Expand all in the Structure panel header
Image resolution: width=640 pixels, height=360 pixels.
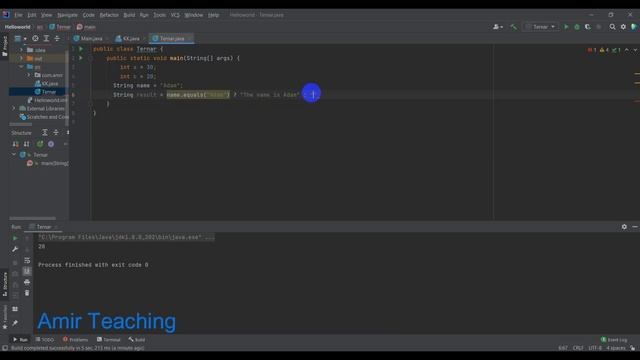point(45,133)
